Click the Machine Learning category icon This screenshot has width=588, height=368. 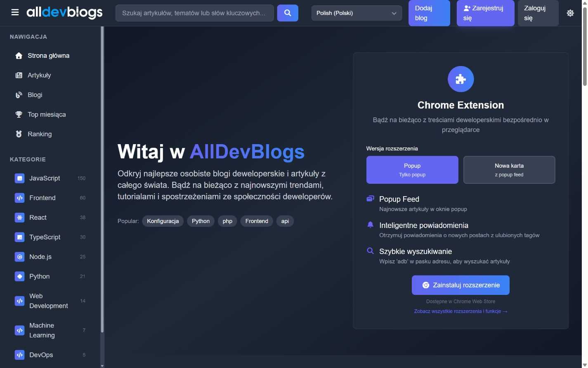(19, 330)
